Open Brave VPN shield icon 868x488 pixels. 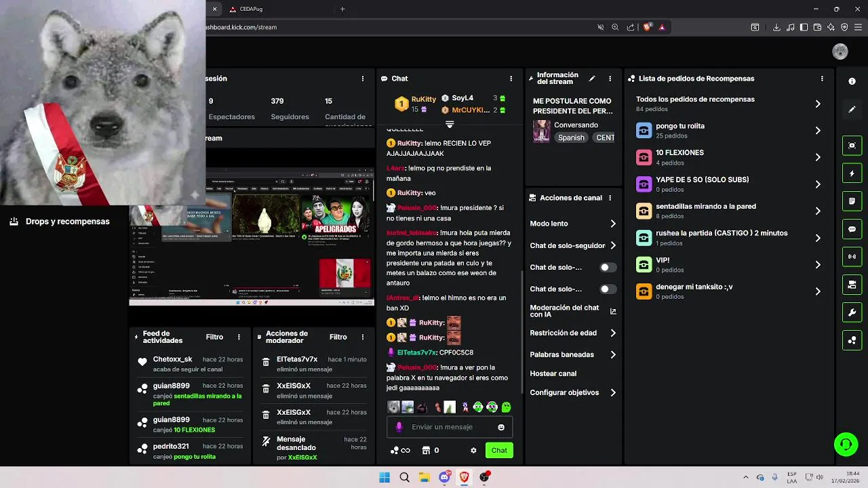pyautogui.click(x=844, y=27)
